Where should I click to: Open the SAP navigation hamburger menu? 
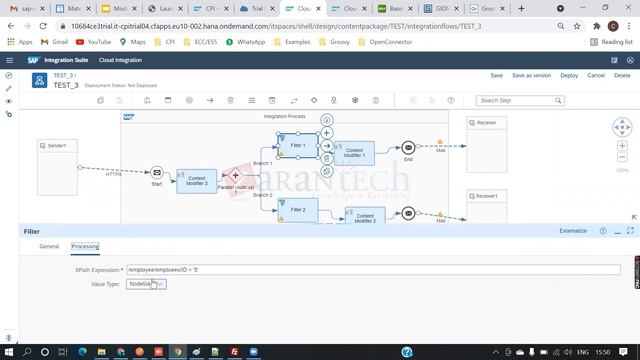click(x=9, y=60)
